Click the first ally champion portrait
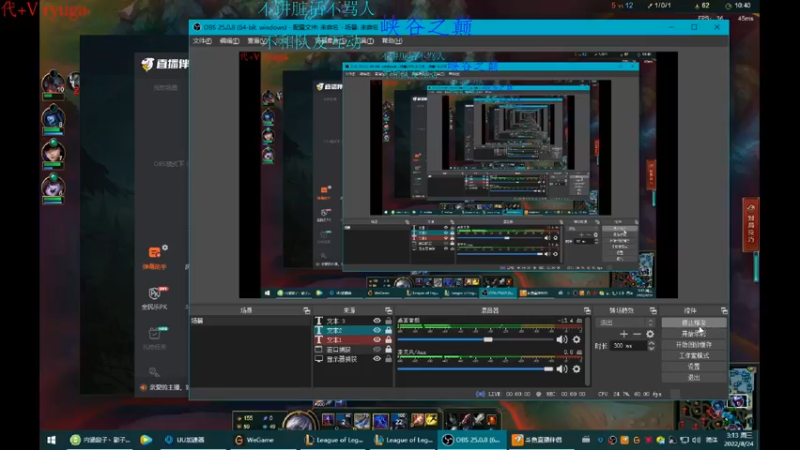 point(53,84)
